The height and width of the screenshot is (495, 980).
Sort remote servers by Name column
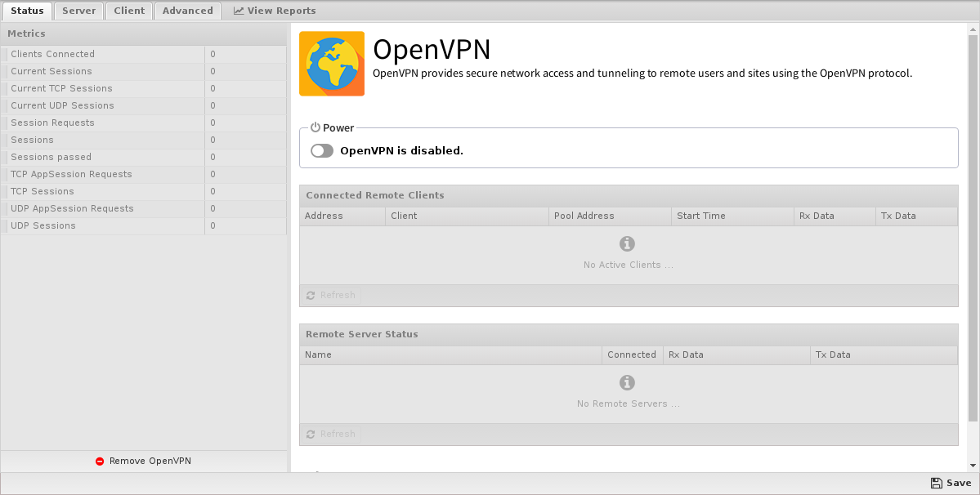point(450,355)
